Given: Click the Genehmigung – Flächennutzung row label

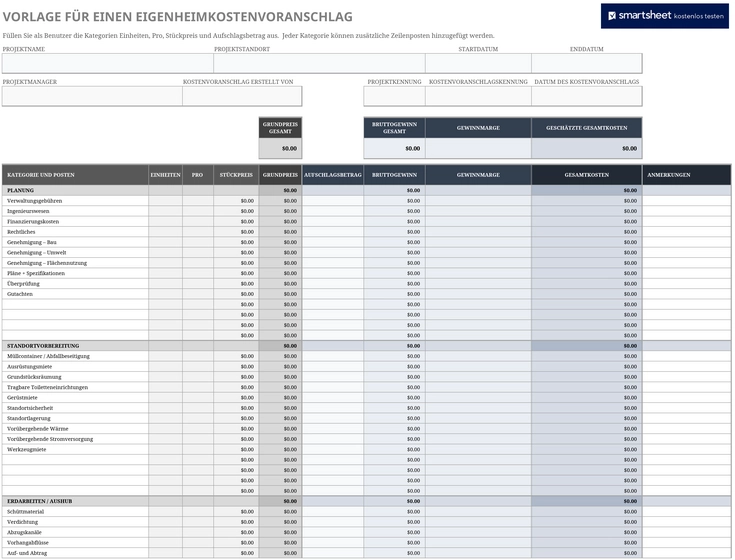Looking at the screenshot, I should click(47, 263).
